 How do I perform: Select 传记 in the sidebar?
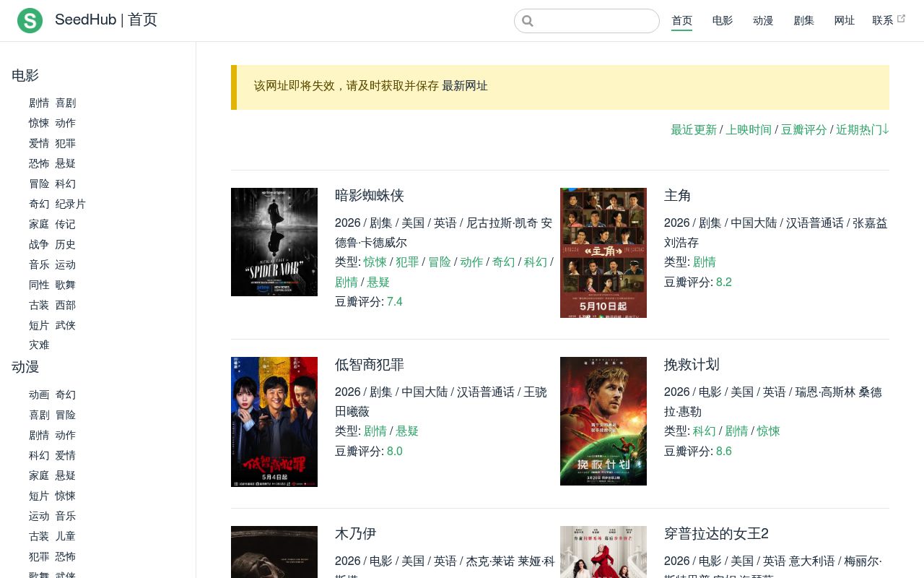pyautogui.click(x=66, y=225)
